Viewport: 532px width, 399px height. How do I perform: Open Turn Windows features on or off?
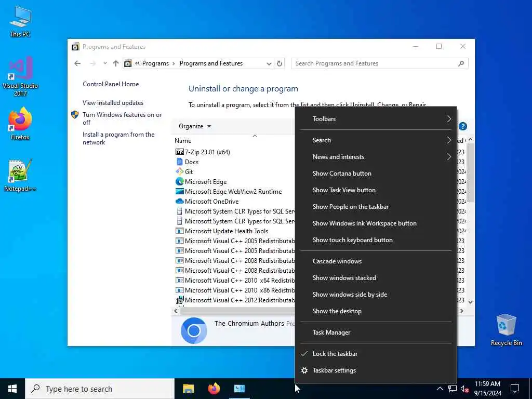point(122,118)
